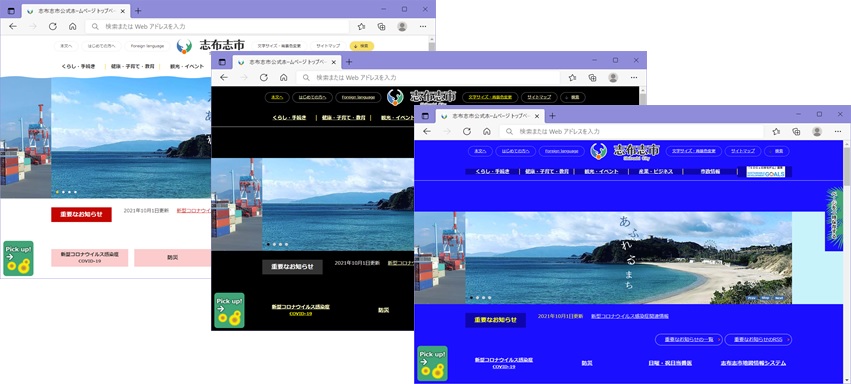Reload the page in the blue window

[x=467, y=132]
